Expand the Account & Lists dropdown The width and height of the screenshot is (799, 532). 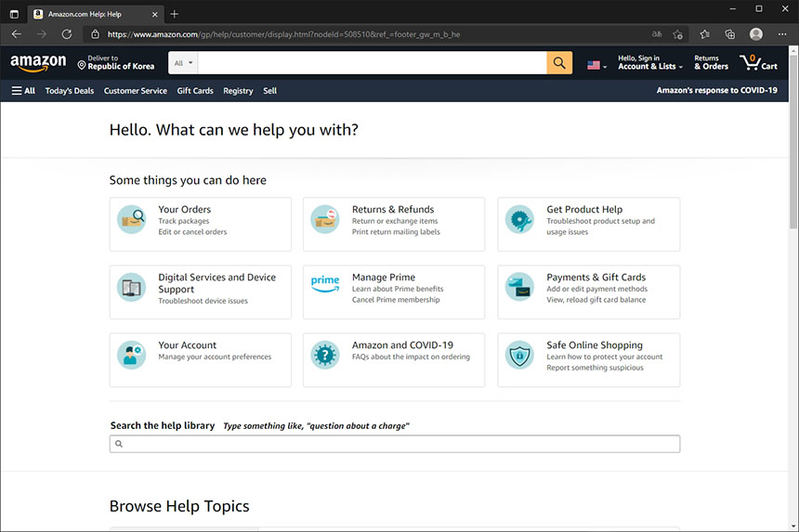click(650, 62)
